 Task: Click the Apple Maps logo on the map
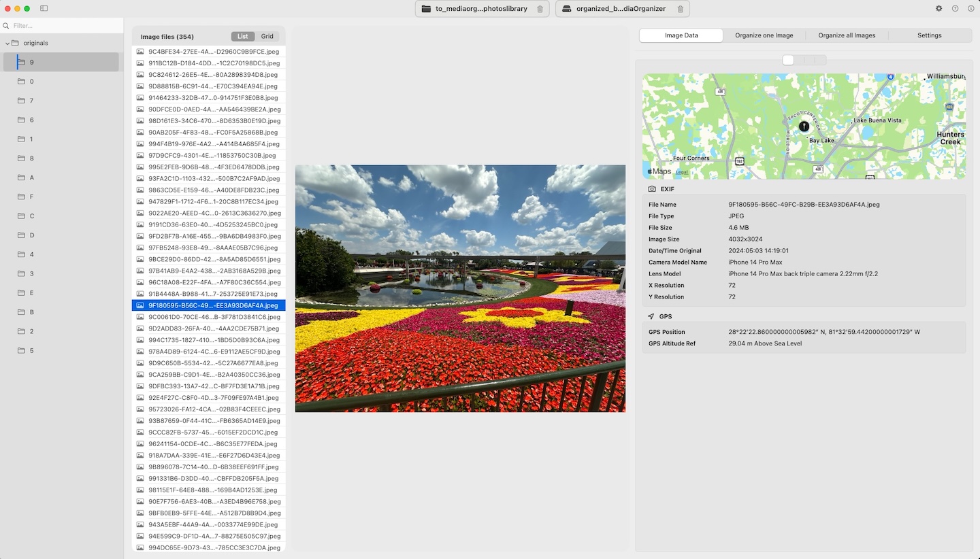(657, 171)
